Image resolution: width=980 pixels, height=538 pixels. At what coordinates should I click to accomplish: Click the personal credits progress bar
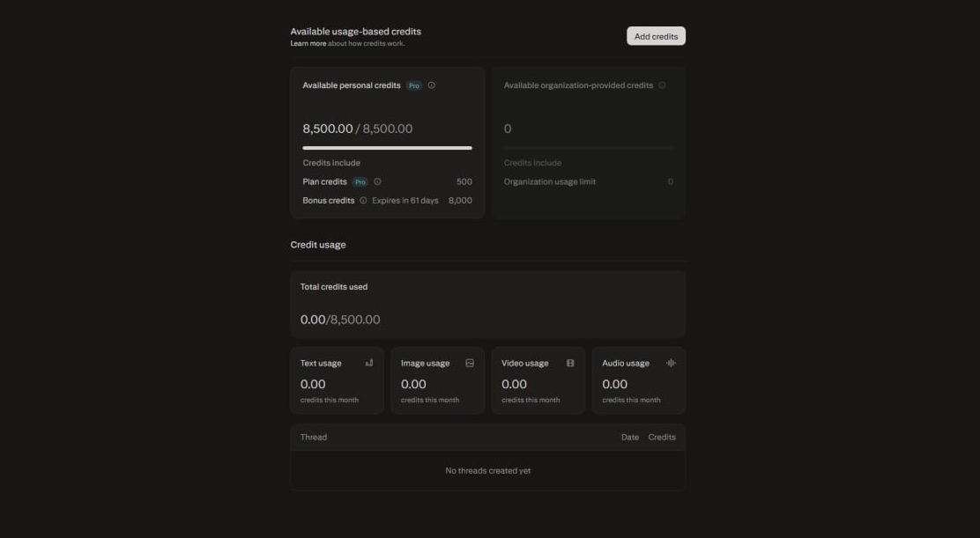click(x=387, y=148)
